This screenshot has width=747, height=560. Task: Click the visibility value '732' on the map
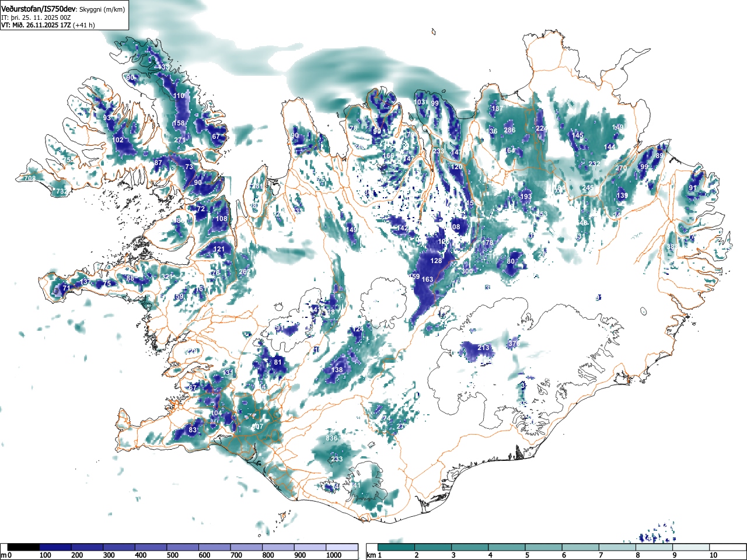[x=61, y=191]
